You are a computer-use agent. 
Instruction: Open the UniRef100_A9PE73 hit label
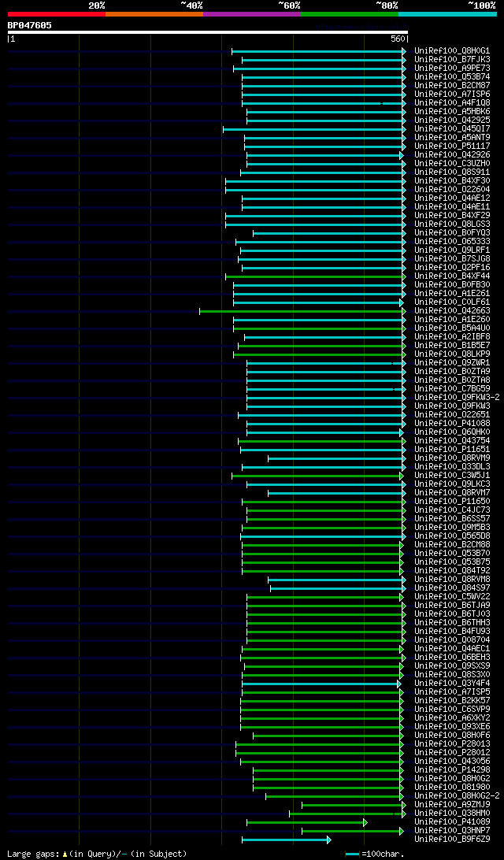(453, 69)
